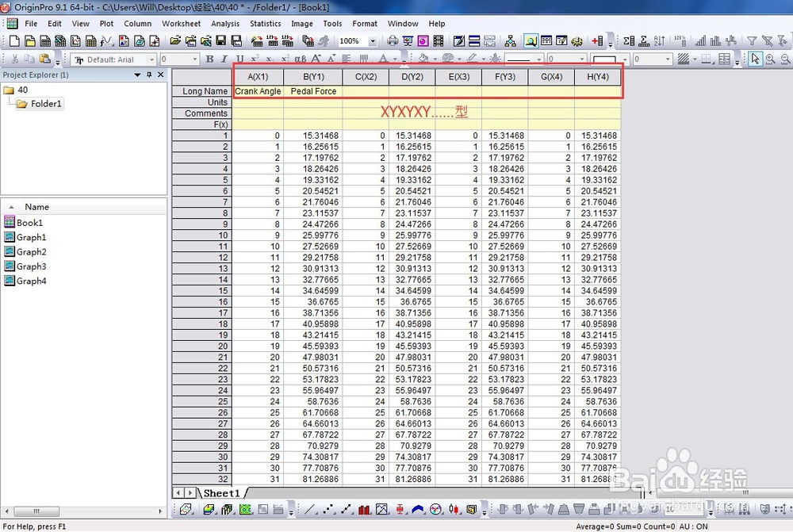Open the Project Explorer panel options arrow
Screen dimensions: 793x532
pyautogui.click(x=137, y=75)
